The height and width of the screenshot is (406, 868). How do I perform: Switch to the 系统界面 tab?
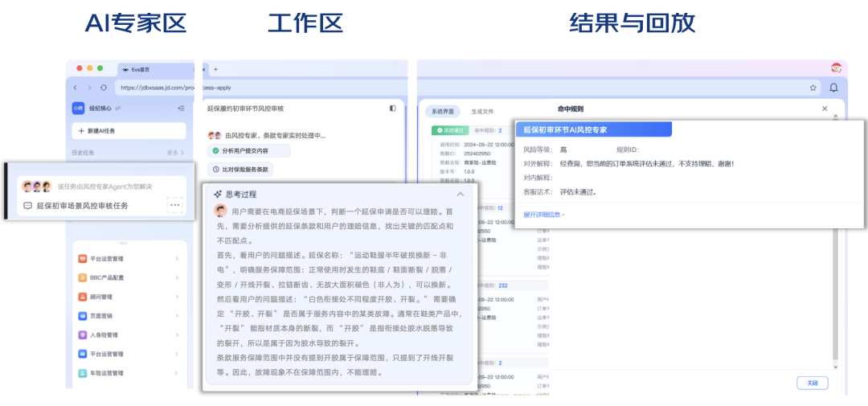[x=443, y=111]
